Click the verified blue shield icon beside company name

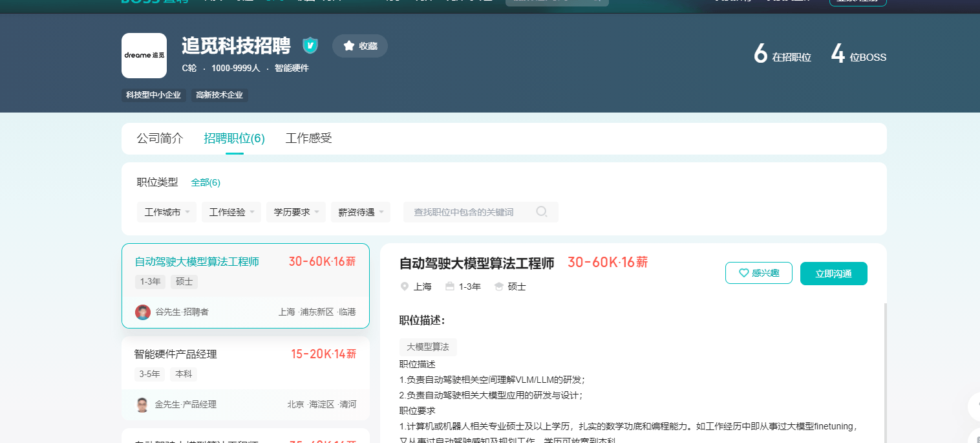tap(310, 45)
